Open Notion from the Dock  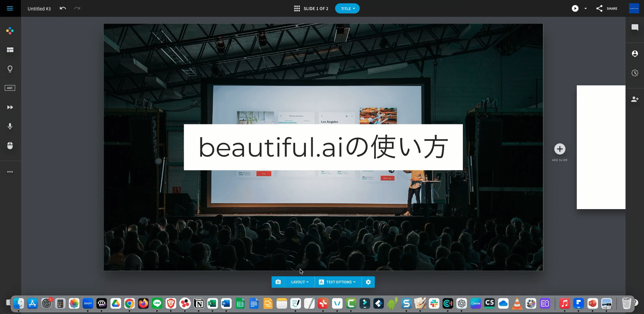(x=199, y=304)
